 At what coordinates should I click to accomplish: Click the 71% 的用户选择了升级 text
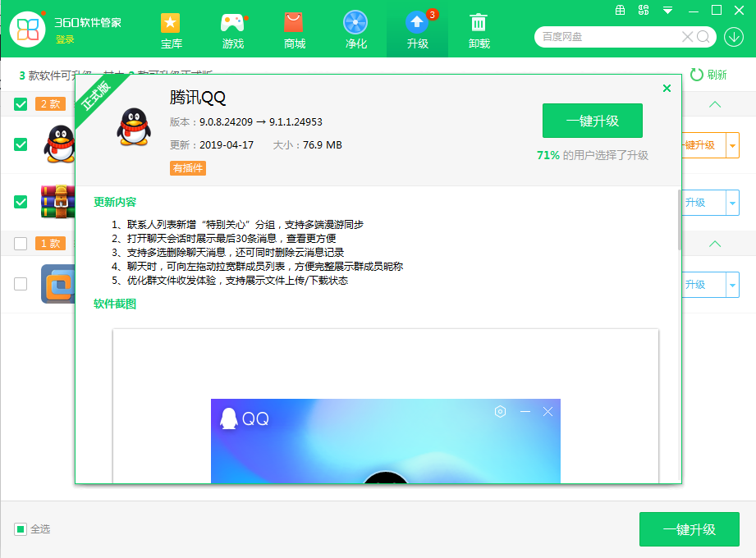(593, 155)
